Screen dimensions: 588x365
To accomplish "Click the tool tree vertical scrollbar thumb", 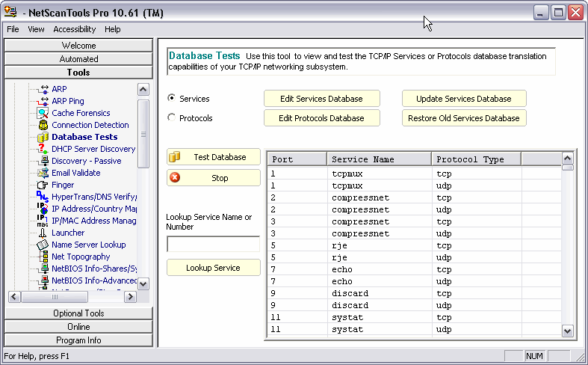I will tap(143, 134).
